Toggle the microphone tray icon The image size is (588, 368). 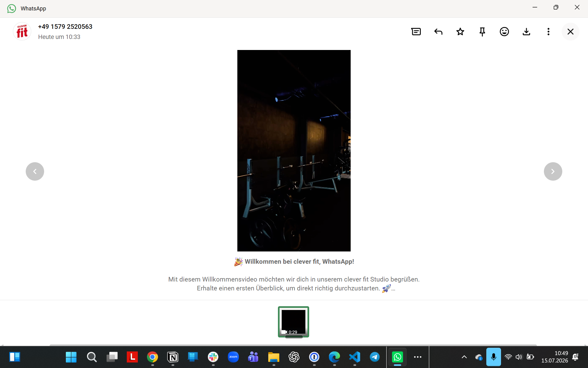click(x=494, y=357)
